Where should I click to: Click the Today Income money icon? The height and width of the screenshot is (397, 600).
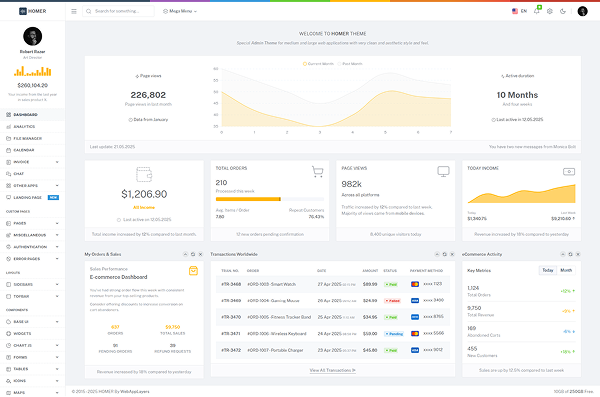pyautogui.click(x=569, y=172)
